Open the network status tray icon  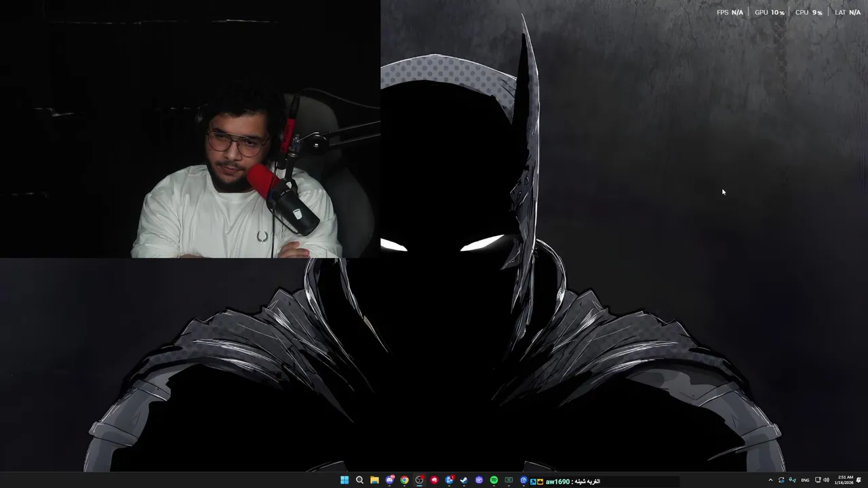pyautogui.click(x=818, y=480)
